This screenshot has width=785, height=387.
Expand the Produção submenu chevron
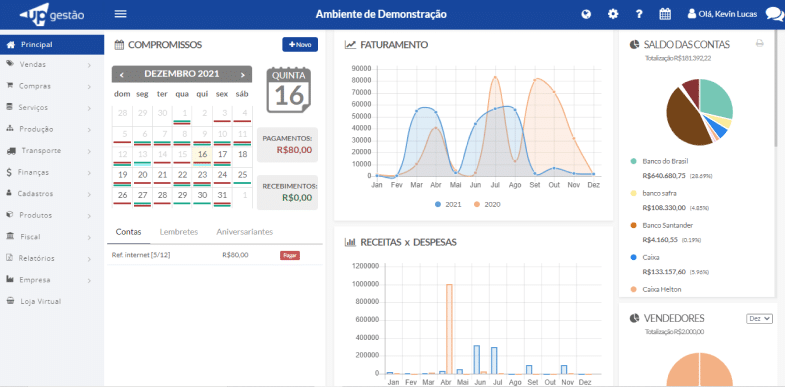[x=89, y=130]
